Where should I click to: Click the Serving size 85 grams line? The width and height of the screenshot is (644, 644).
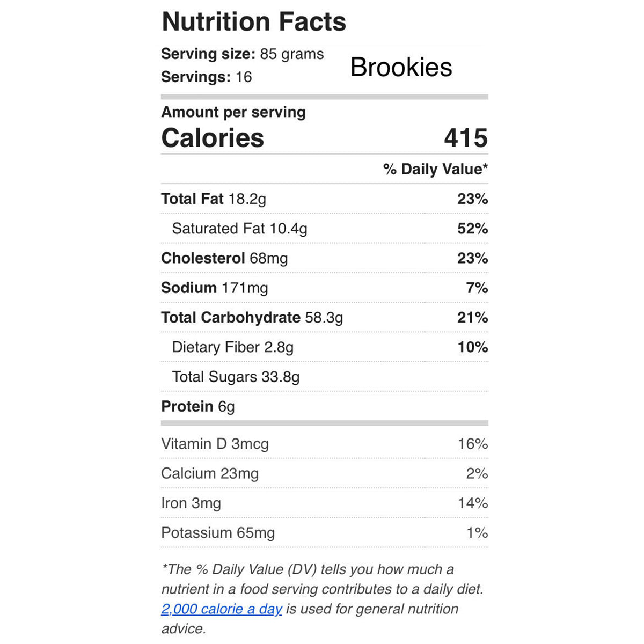click(242, 54)
